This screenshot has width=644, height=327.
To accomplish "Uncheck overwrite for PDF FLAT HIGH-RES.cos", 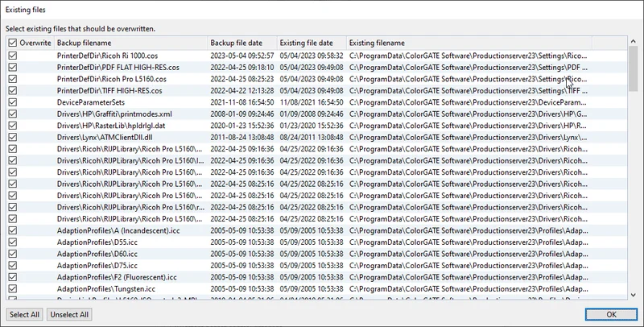I will (x=12, y=68).
